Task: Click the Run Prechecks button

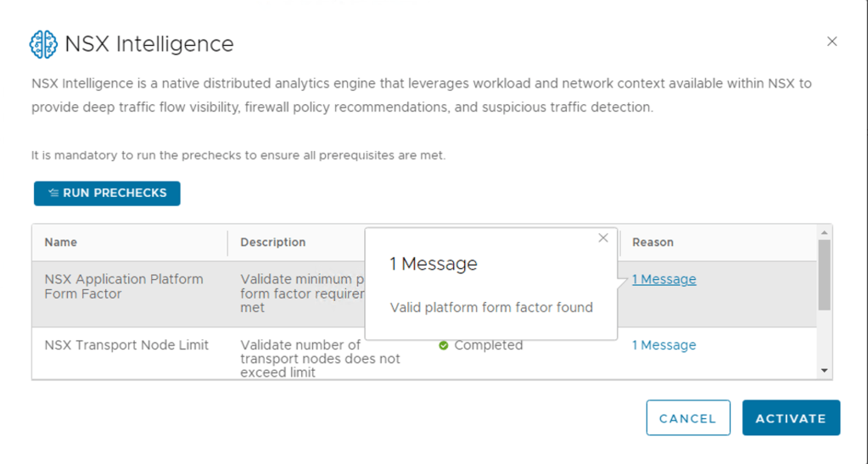Action: pos(107,193)
